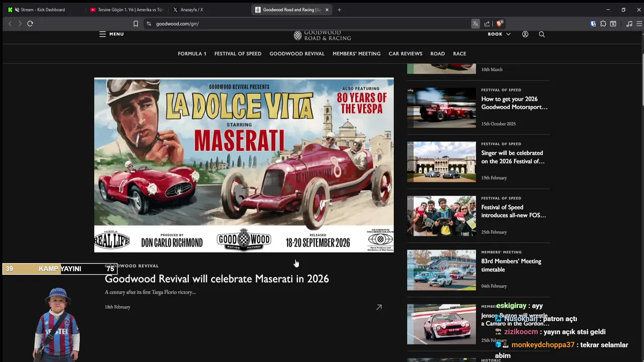This screenshot has height=362, width=644.
Task: Click the Members' Meeting race cars thumbnail
Action: click(x=441, y=270)
